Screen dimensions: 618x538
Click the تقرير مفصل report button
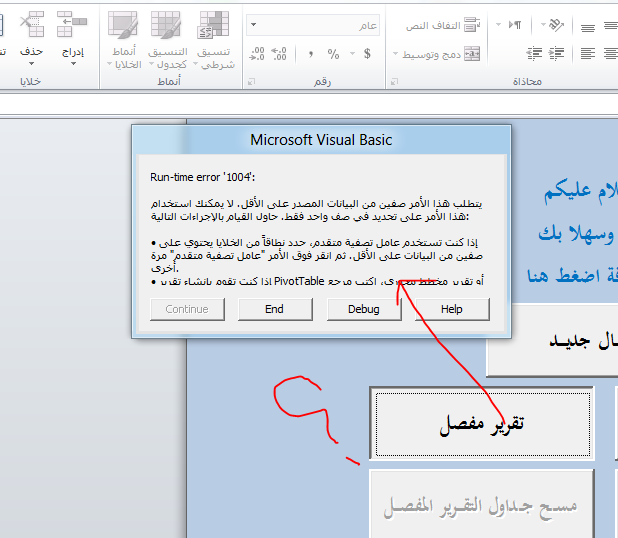click(482, 423)
